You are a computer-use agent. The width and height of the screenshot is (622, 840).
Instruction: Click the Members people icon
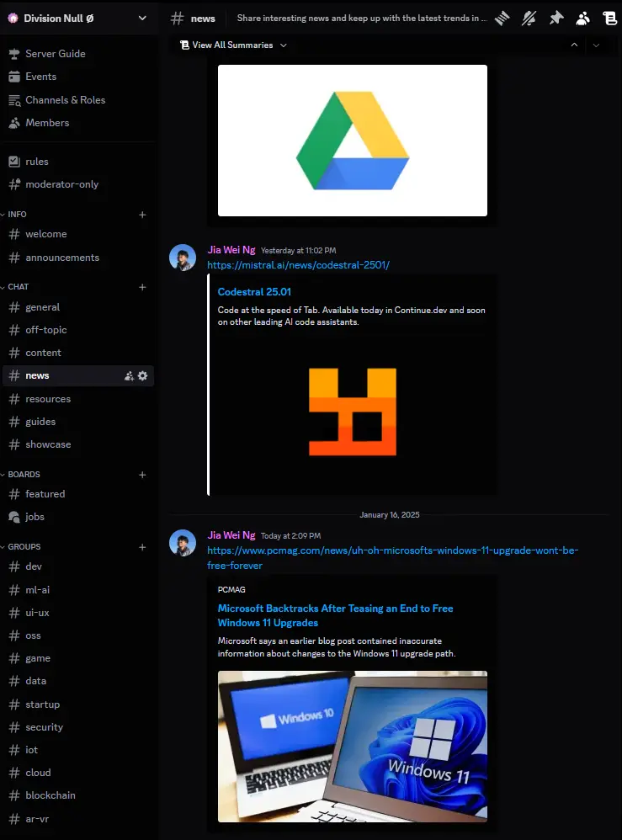(x=14, y=123)
